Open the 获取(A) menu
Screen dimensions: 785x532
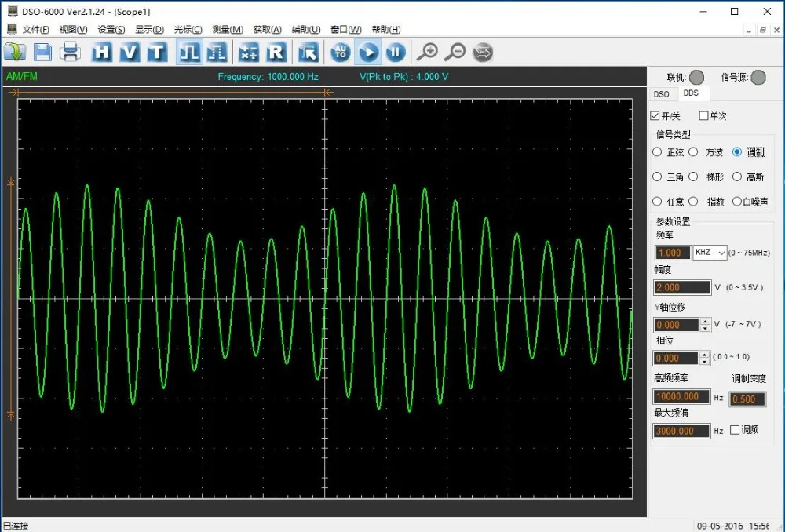point(268,30)
